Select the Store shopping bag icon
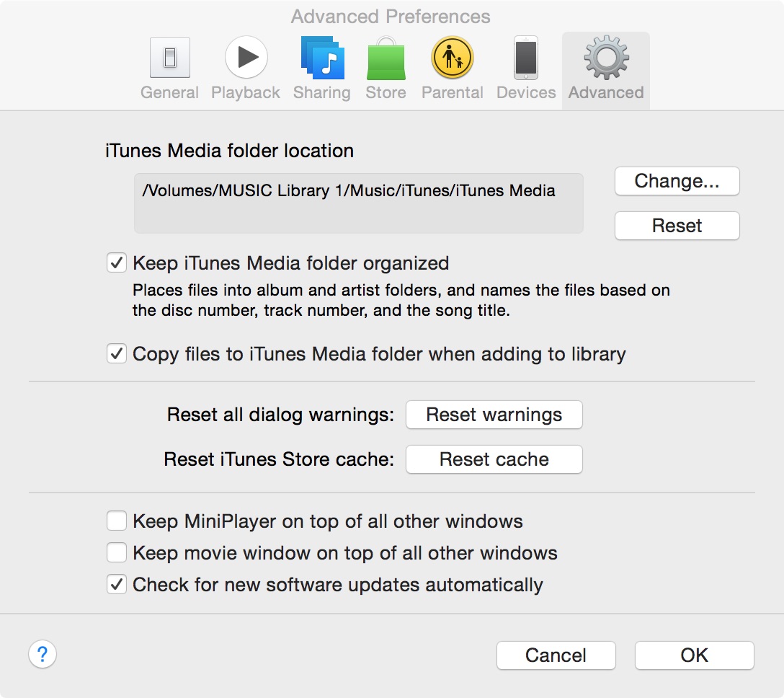This screenshot has width=784, height=698. click(386, 59)
